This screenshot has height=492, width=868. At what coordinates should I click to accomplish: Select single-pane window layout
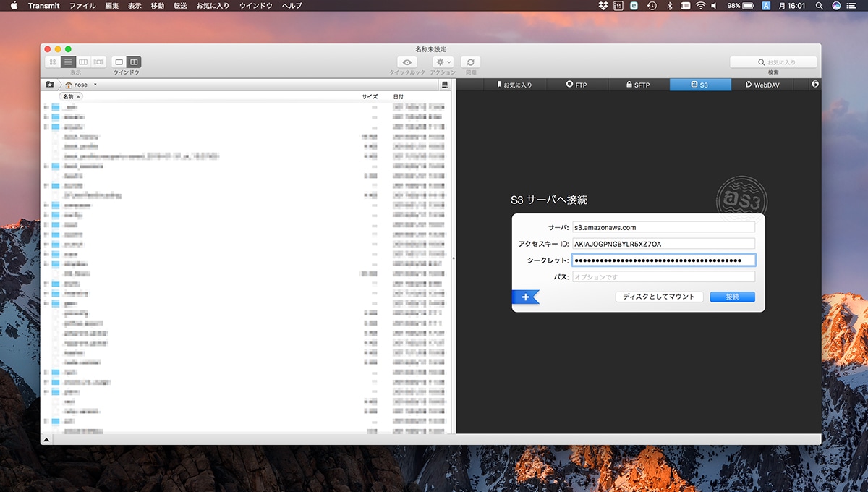tap(119, 62)
